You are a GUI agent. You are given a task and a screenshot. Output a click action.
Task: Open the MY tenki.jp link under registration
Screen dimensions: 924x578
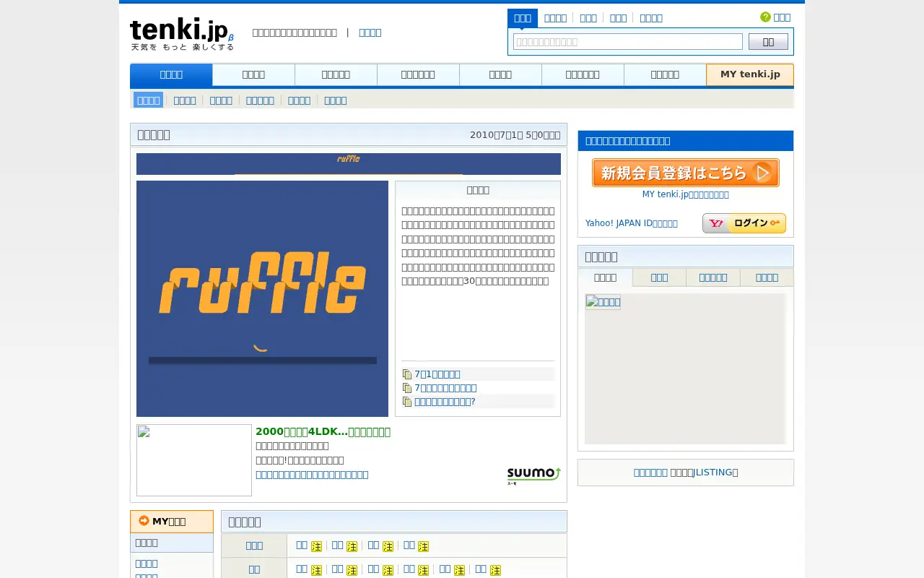pyautogui.click(x=686, y=194)
